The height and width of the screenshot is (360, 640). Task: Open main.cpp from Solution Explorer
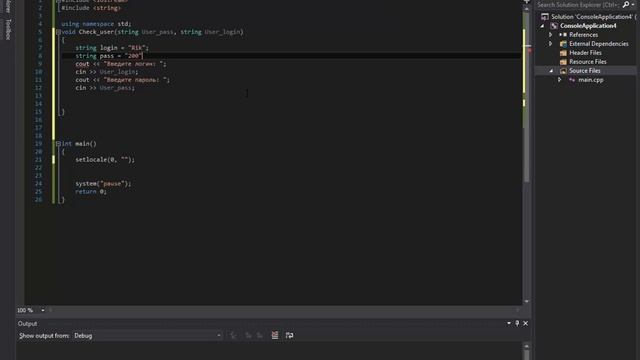point(591,80)
